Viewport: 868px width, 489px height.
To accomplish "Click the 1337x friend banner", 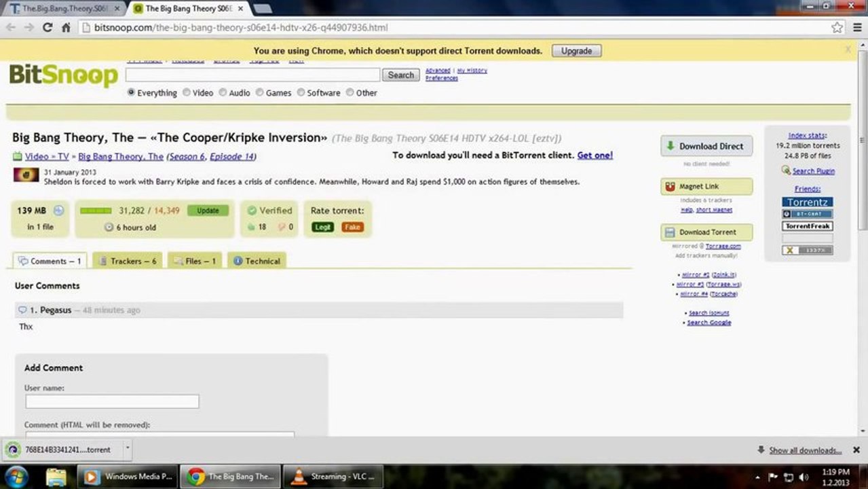I will tap(808, 251).
